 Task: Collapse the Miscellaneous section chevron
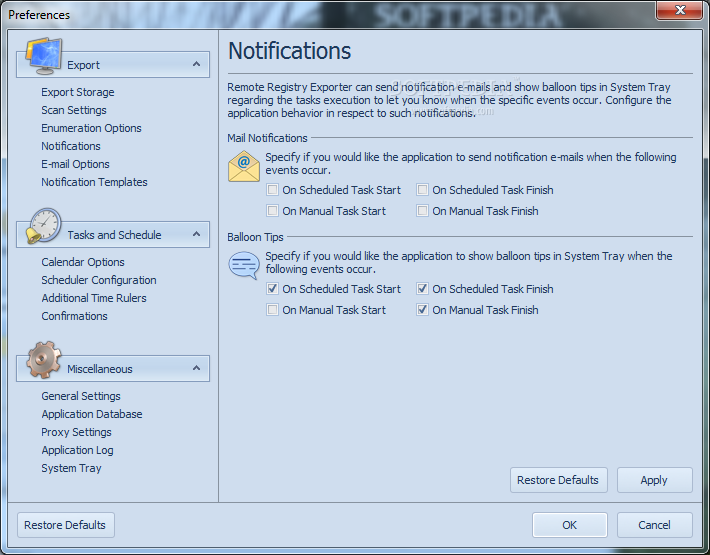pyautogui.click(x=196, y=368)
